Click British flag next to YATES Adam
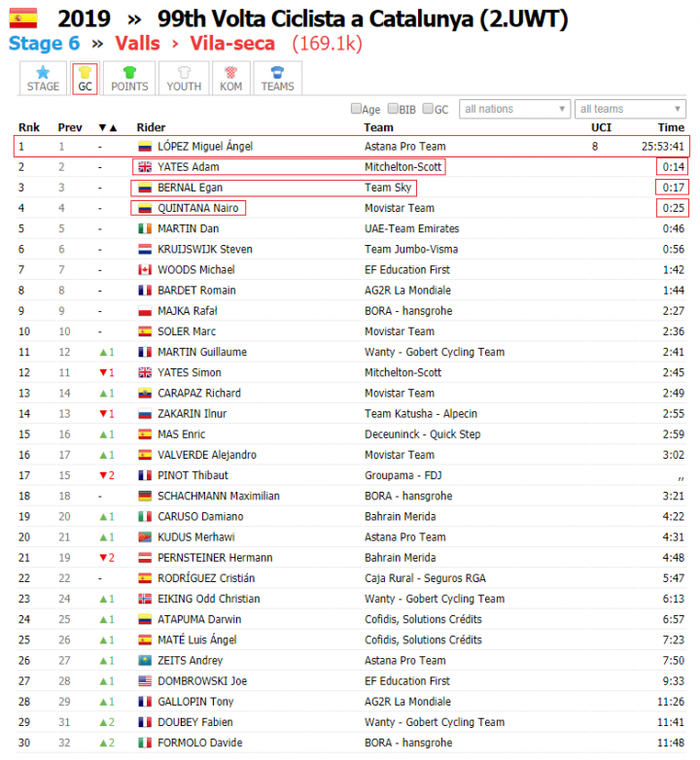 [145, 167]
